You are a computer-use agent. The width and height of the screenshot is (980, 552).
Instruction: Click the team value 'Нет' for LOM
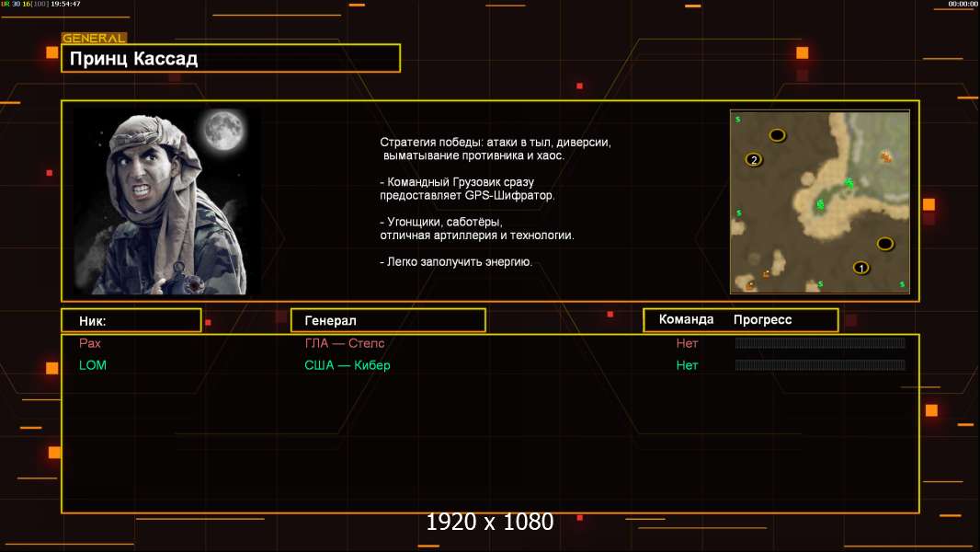click(687, 365)
